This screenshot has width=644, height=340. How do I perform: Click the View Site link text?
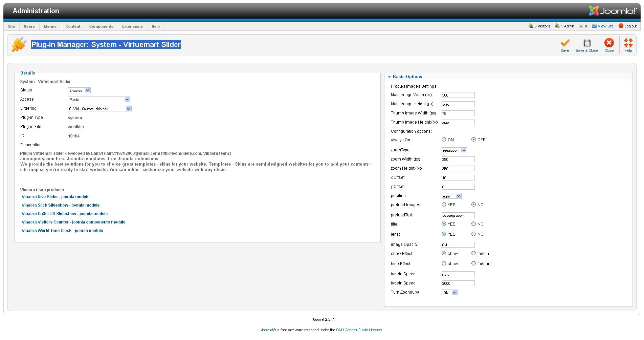point(605,26)
